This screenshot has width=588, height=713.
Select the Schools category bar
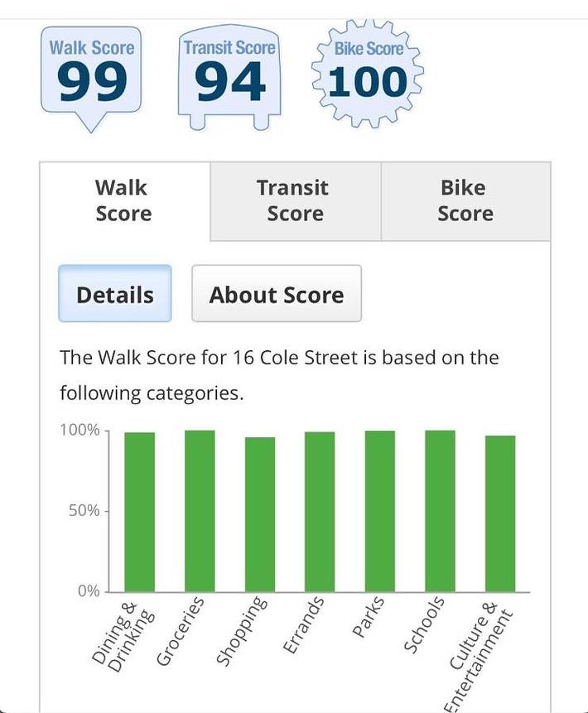[440, 511]
